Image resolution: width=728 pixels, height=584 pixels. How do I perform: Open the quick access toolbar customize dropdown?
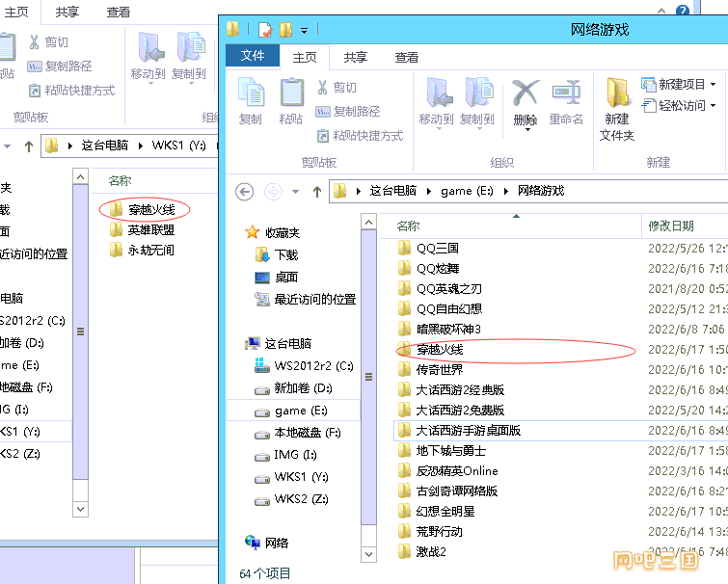tap(304, 31)
